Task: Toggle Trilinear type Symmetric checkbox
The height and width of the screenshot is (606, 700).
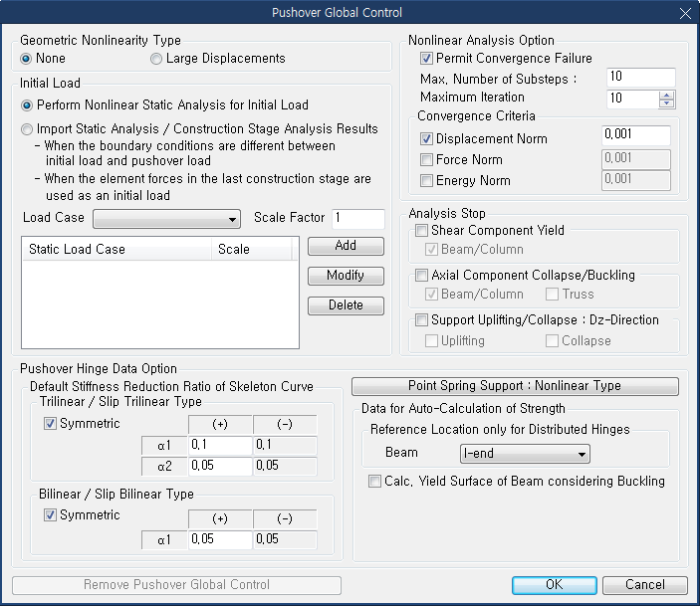Action: (x=50, y=424)
